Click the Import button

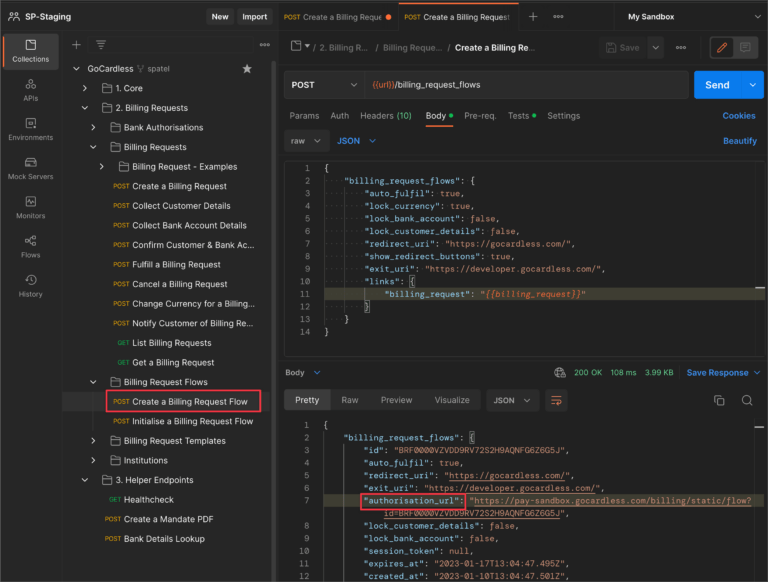click(x=255, y=17)
